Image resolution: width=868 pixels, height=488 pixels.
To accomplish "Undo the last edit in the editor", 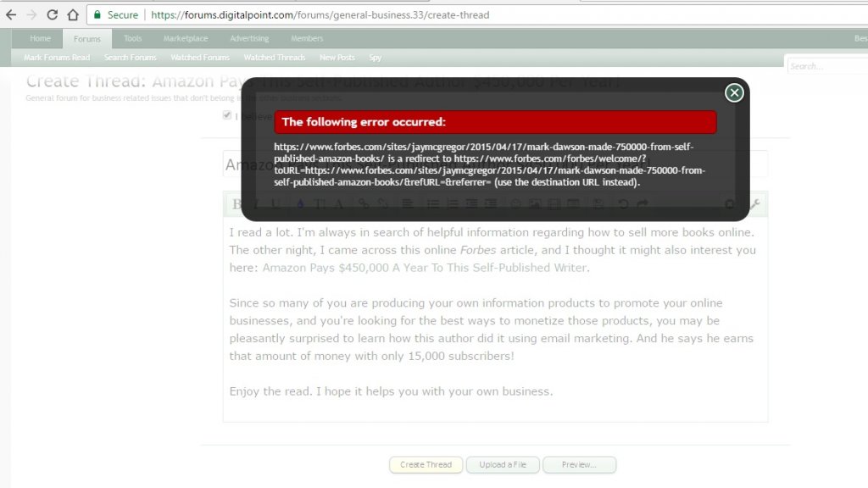I will tap(623, 204).
